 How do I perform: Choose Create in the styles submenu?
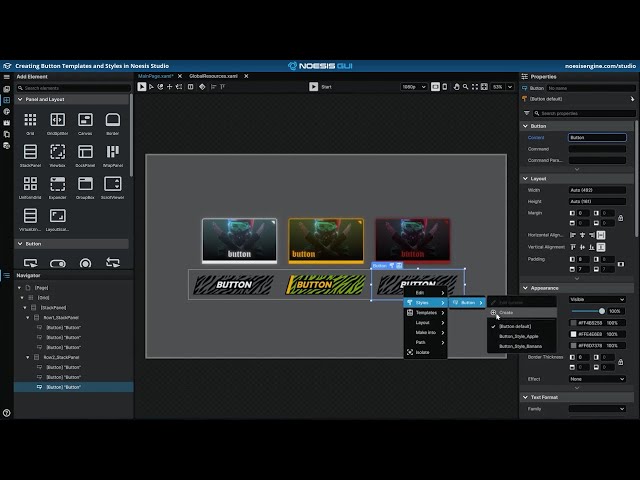pyautogui.click(x=522, y=313)
